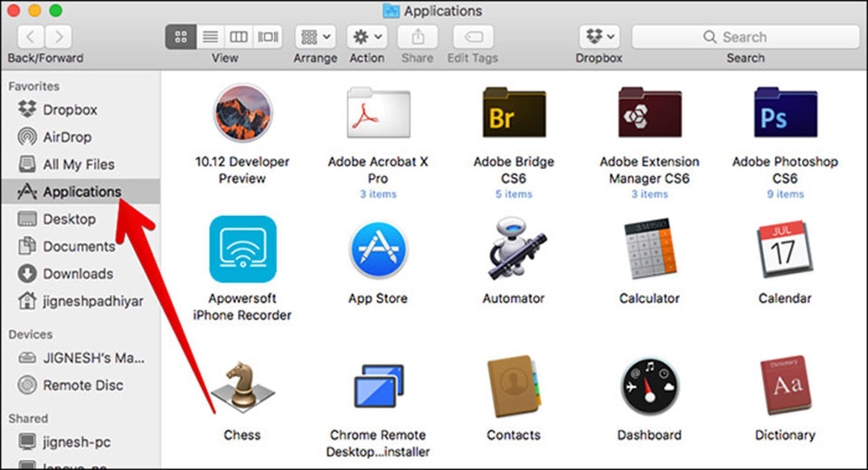Select the JIGNESH's Mac device

(80, 358)
